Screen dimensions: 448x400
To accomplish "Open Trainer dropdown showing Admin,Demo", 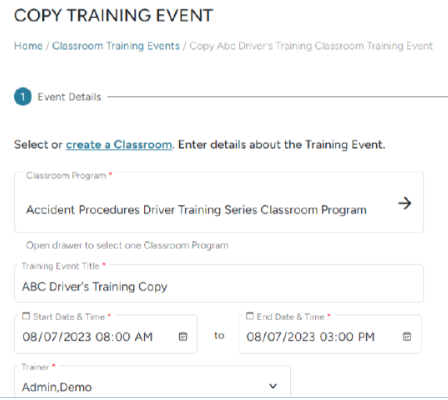I will pyautogui.click(x=152, y=382).
